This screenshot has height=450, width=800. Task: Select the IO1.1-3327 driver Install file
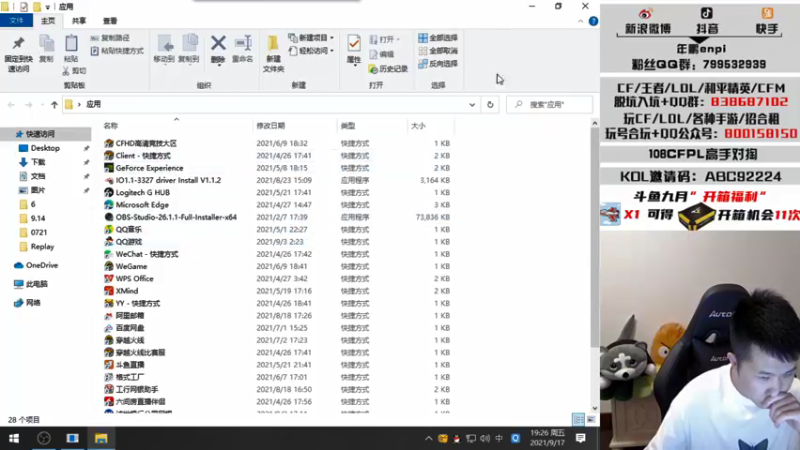[x=168, y=180]
